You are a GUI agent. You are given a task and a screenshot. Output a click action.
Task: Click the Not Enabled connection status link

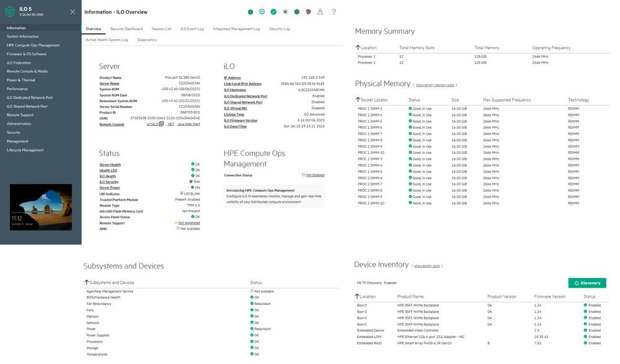(315, 175)
